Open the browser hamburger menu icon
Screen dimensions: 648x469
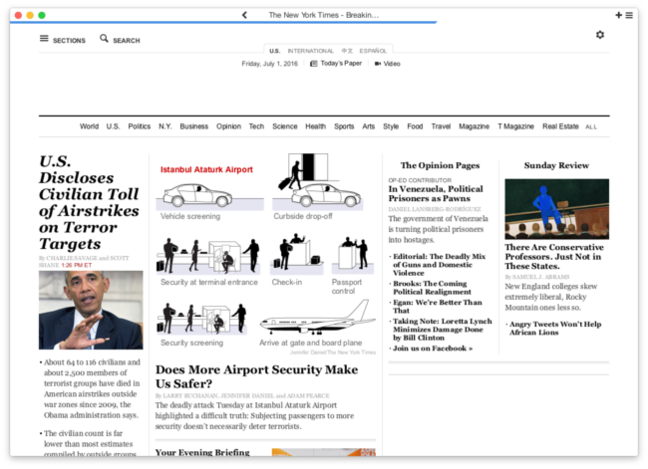tap(629, 15)
